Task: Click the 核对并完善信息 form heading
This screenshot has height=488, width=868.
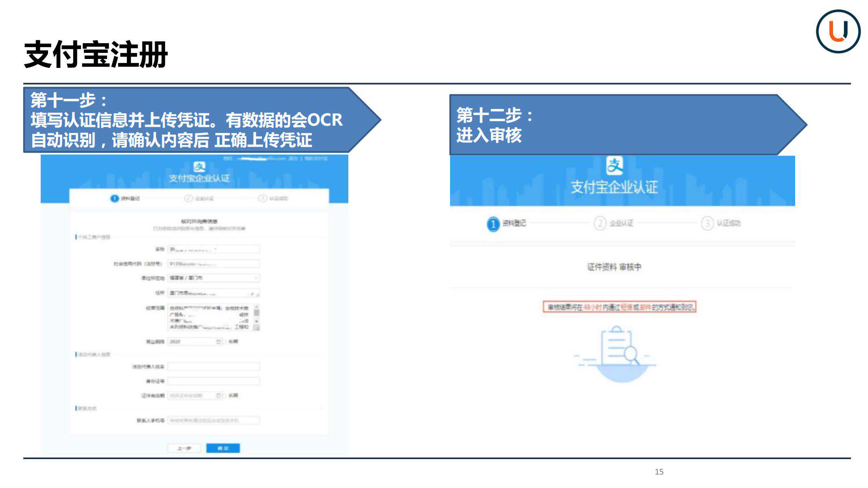Action: click(199, 222)
